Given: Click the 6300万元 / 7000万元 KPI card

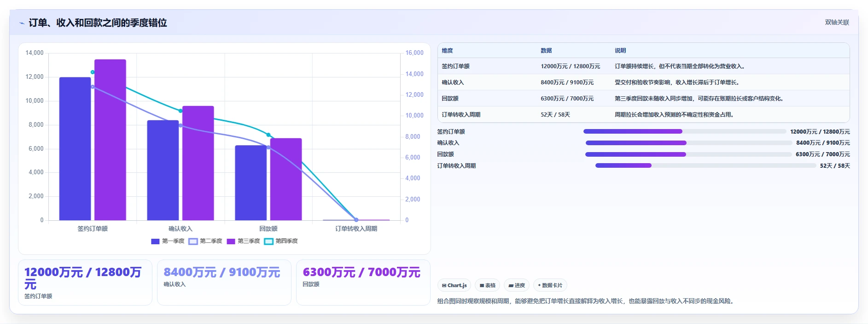Looking at the screenshot, I should pyautogui.click(x=363, y=283).
